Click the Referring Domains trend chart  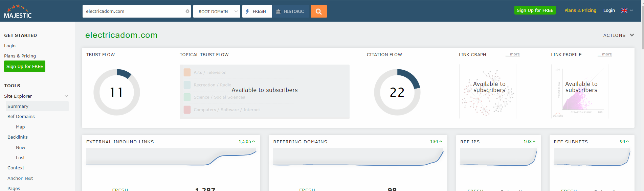point(358,157)
